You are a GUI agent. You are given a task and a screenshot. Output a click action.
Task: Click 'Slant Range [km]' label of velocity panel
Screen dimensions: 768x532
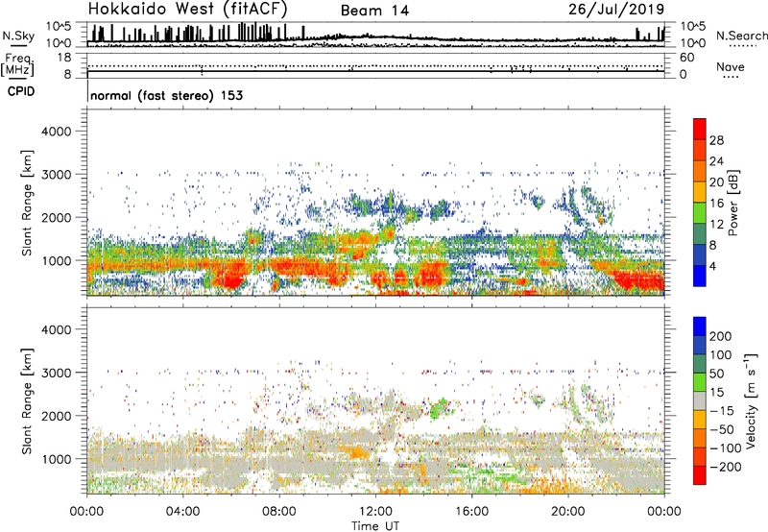27,400
